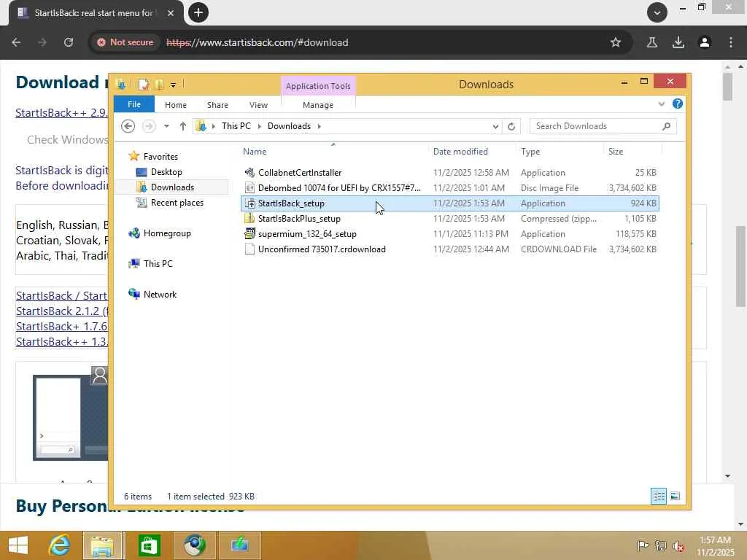The width and height of the screenshot is (747, 560).
Task: Select Favorites in navigation pane
Action: point(160,157)
